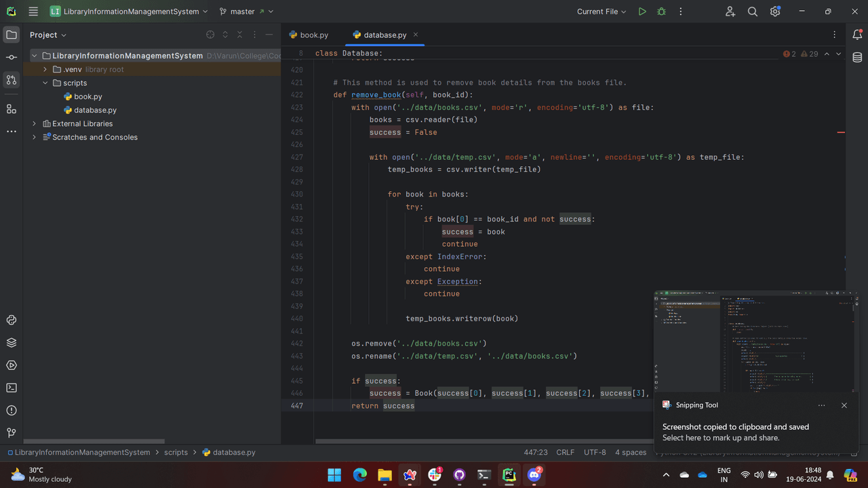The width and height of the screenshot is (868, 488).
Task: Open the Python Packages tool window
Action: pos(12,342)
